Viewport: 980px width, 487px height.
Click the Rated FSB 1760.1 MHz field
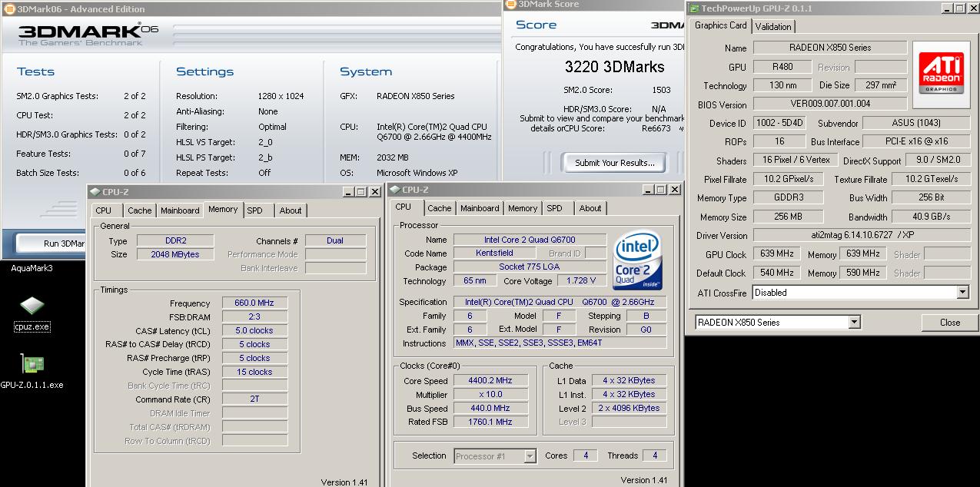pyautogui.click(x=491, y=422)
